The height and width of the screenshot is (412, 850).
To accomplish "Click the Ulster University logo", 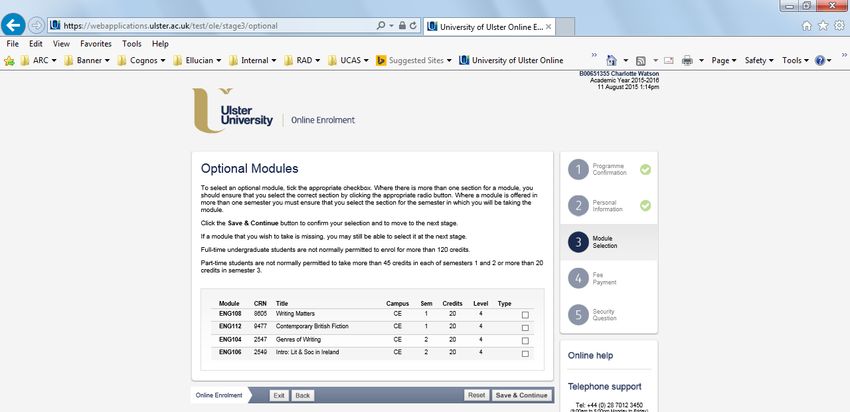I will [x=233, y=111].
